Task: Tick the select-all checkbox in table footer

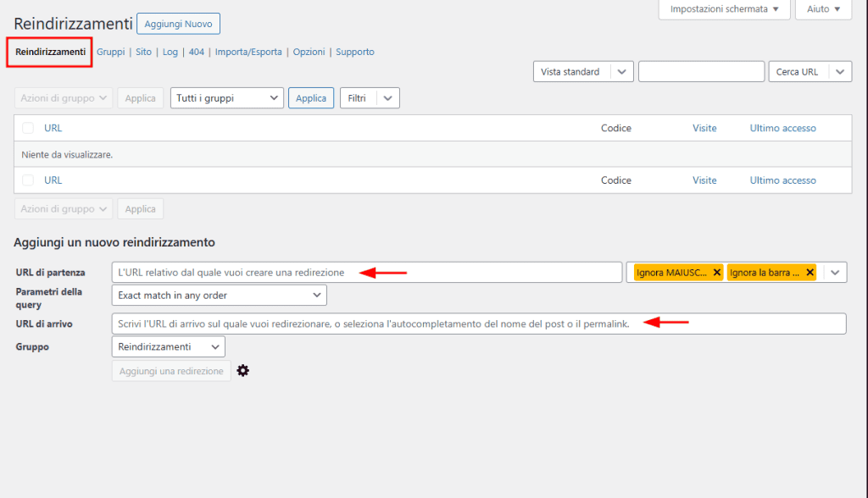Action: (x=28, y=180)
